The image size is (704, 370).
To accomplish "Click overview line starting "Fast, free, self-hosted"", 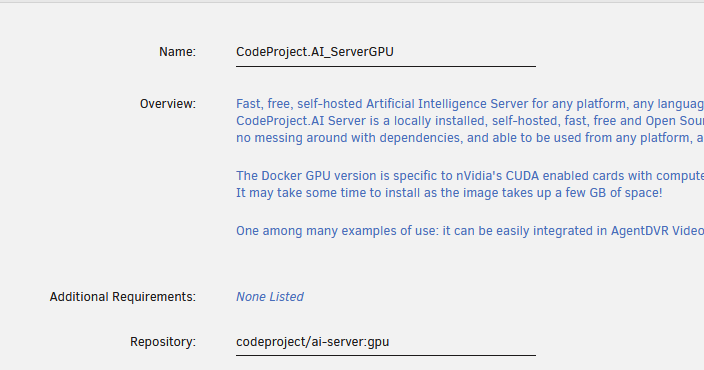I will 470,104.
